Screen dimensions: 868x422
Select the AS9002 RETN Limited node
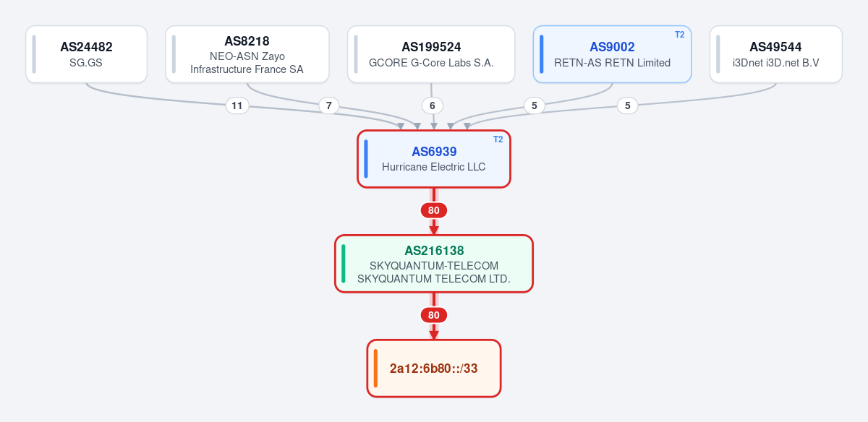(x=613, y=54)
